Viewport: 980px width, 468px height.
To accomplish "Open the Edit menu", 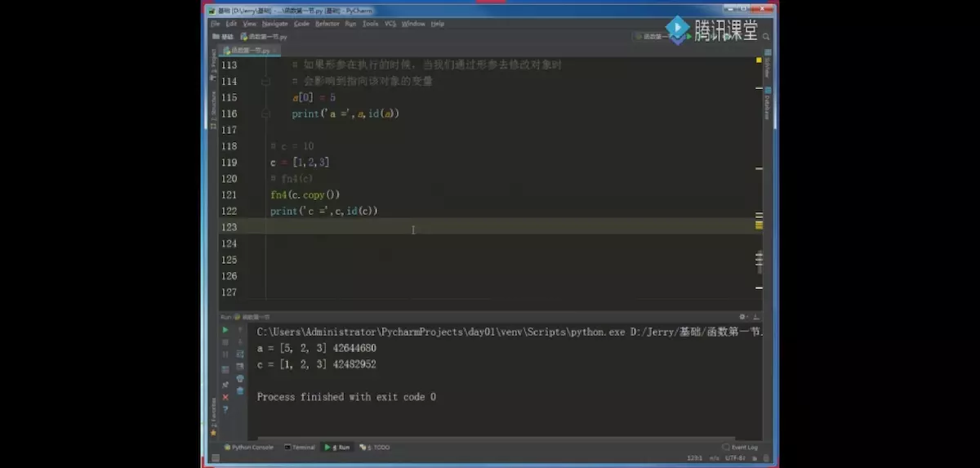I will pos(231,24).
